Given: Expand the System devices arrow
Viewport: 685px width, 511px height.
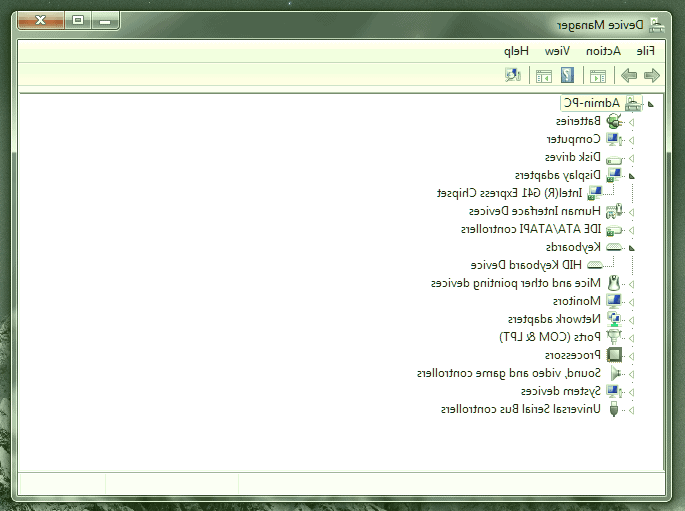Looking at the screenshot, I should click(x=631, y=392).
